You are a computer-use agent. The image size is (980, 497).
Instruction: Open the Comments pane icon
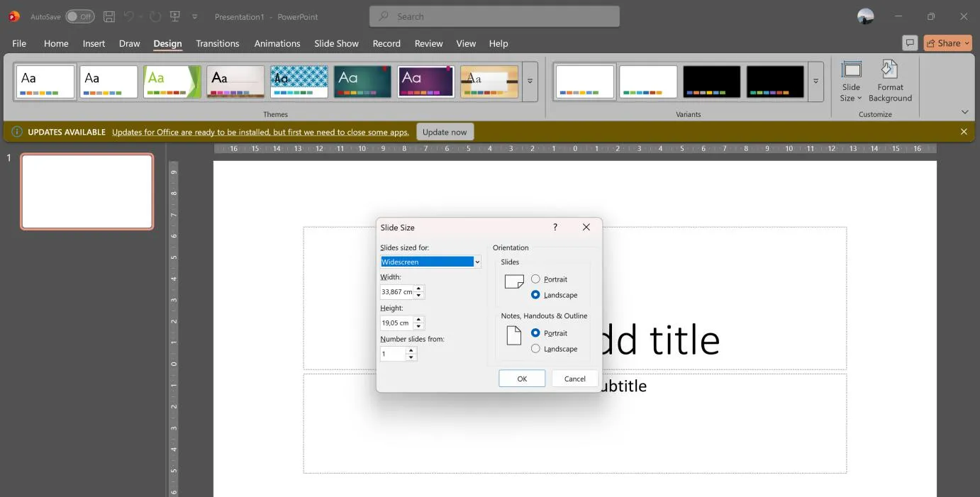910,43
